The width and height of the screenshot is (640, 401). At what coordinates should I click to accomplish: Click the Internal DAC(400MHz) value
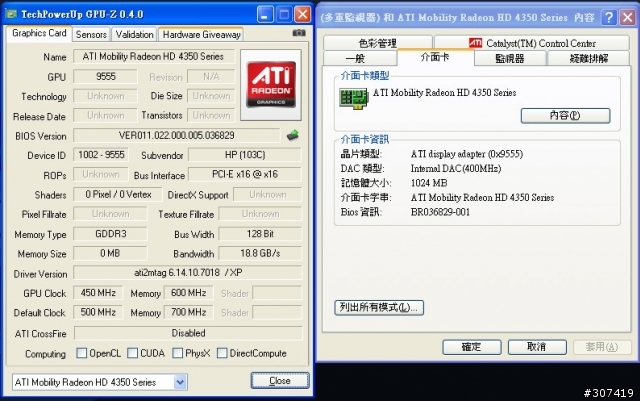click(x=456, y=168)
